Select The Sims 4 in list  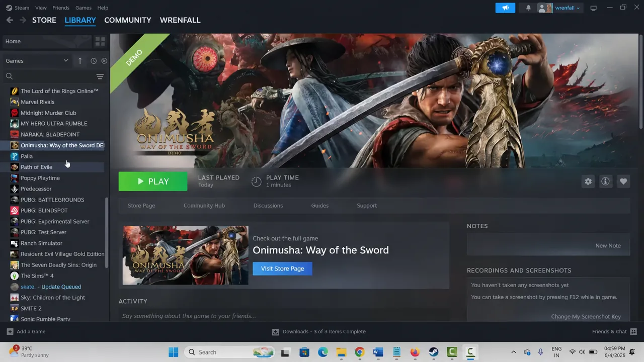(x=52, y=276)
